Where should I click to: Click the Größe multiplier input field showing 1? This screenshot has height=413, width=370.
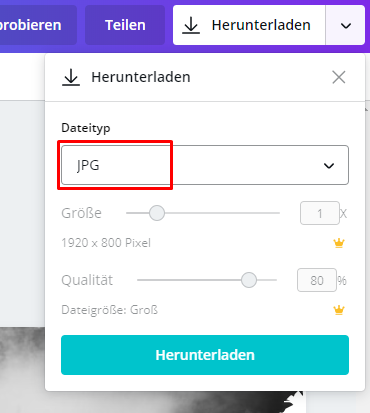(320, 213)
